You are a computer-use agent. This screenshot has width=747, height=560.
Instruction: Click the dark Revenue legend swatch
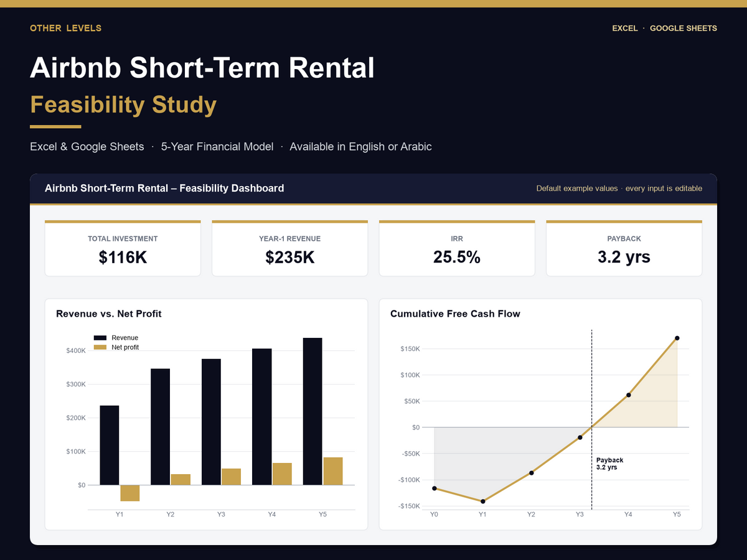point(100,338)
